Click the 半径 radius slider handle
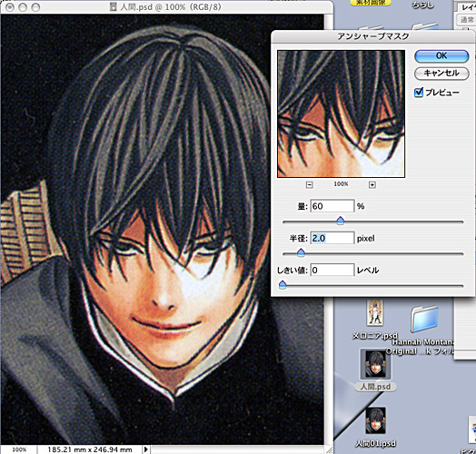 (301, 252)
